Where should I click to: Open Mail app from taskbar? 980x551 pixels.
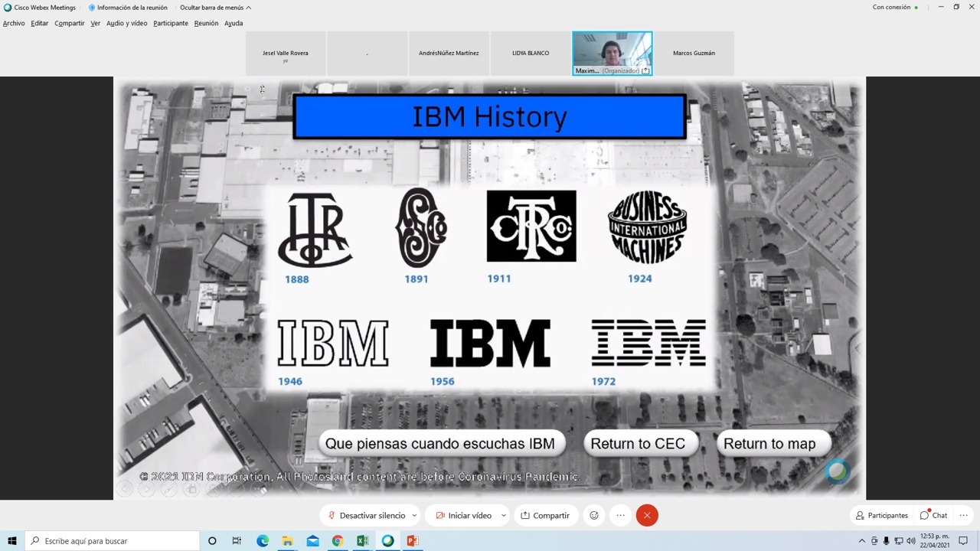tap(312, 541)
